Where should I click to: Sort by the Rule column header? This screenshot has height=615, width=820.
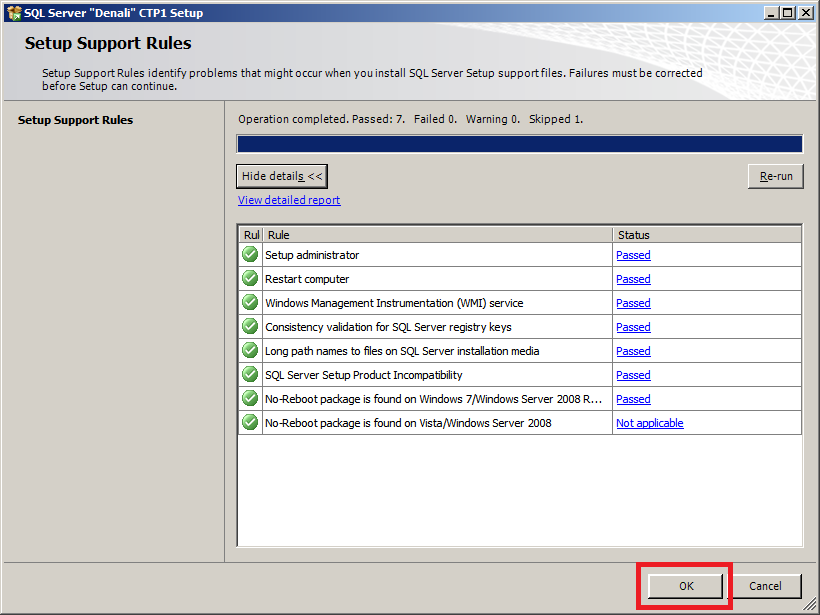coord(437,235)
